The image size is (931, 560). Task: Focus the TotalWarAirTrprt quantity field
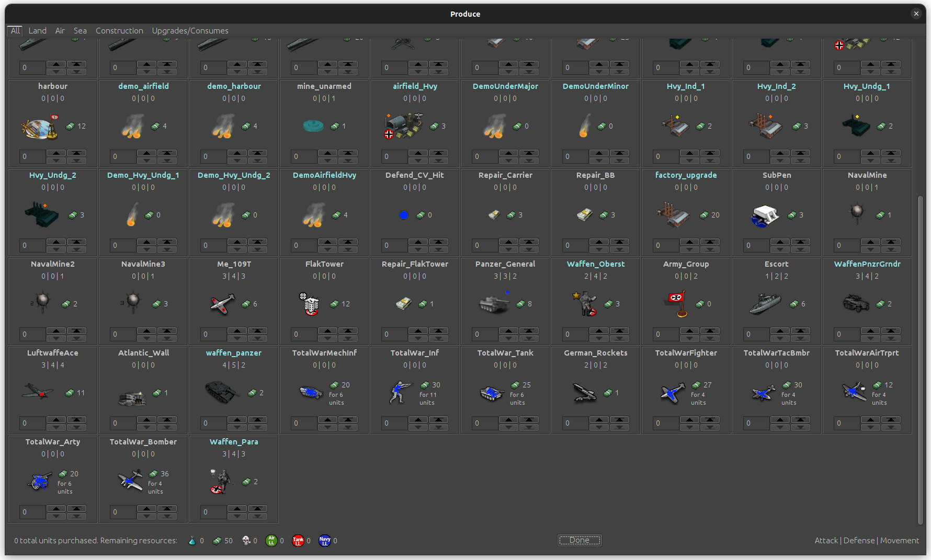pyautogui.click(x=847, y=423)
